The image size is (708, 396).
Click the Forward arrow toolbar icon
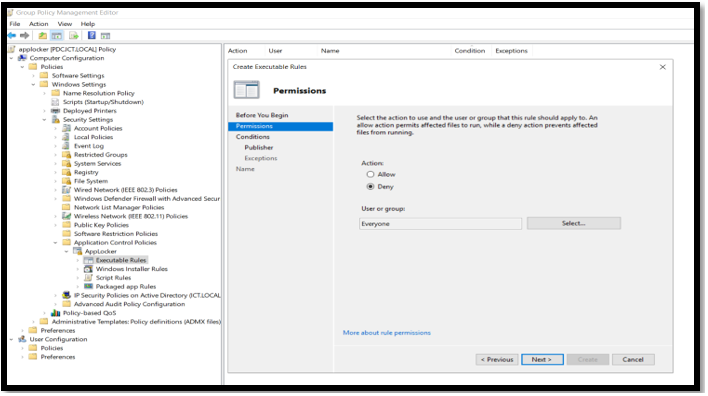point(25,36)
